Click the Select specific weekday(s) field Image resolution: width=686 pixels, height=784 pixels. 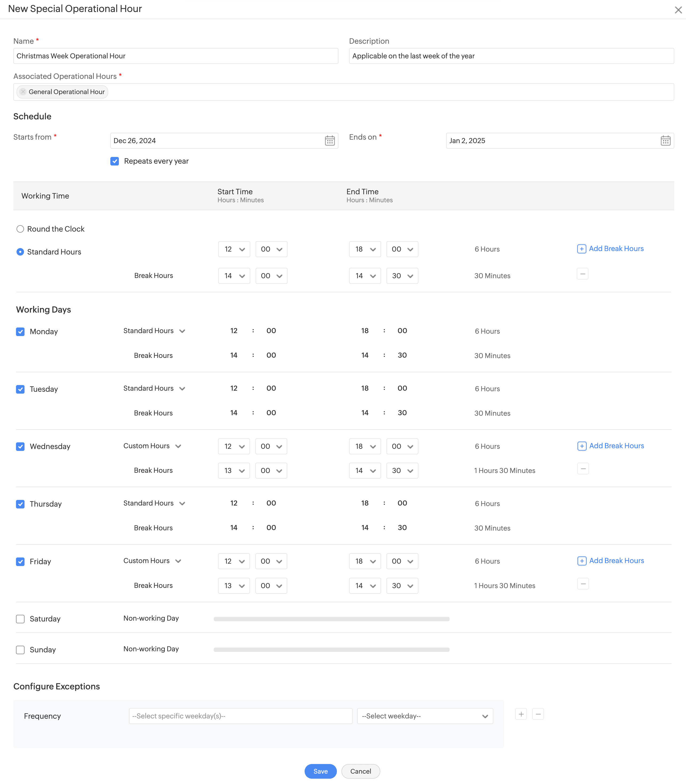coord(240,716)
